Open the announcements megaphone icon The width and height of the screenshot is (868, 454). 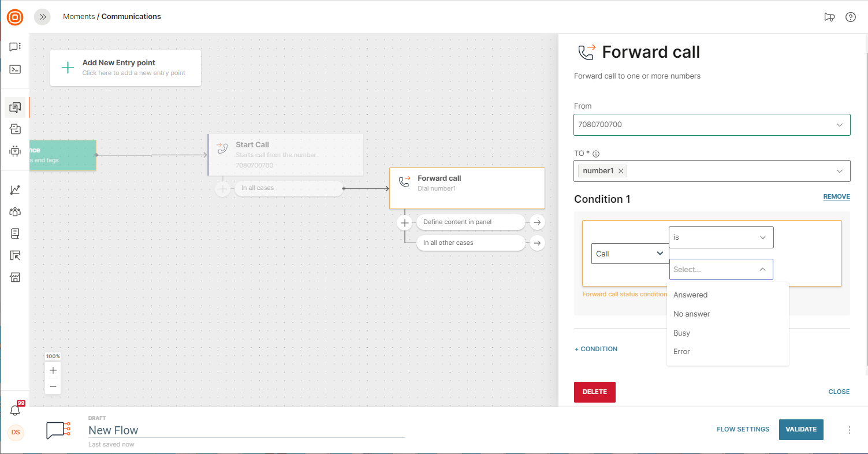pyautogui.click(x=829, y=17)
